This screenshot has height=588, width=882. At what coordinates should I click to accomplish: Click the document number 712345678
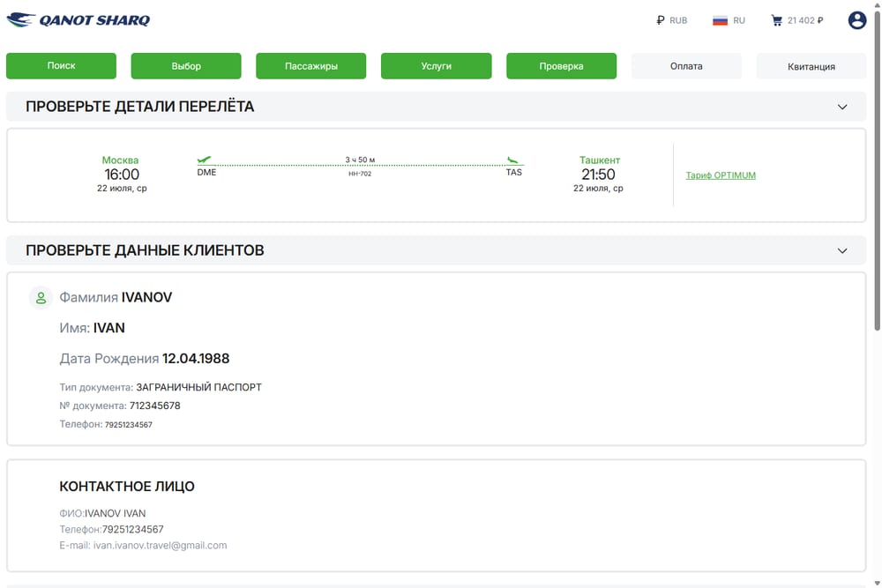point(154,406)
